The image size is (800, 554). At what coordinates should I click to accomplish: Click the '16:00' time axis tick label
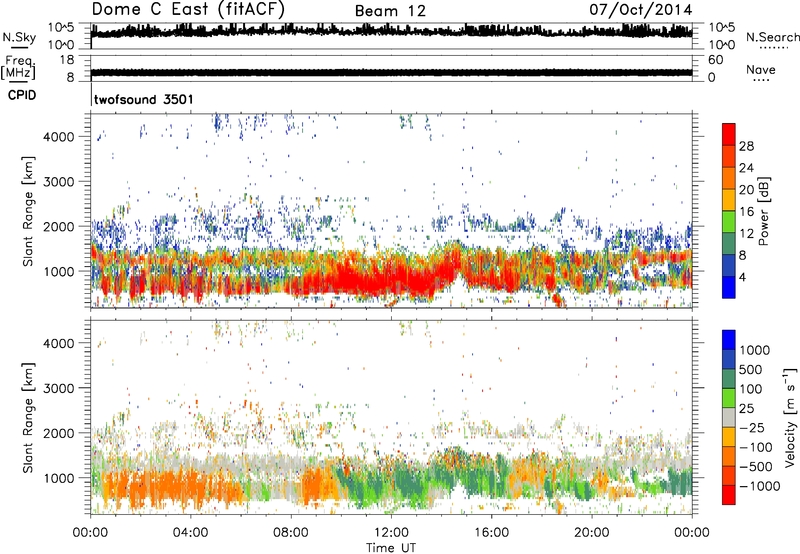pos(492,533)
